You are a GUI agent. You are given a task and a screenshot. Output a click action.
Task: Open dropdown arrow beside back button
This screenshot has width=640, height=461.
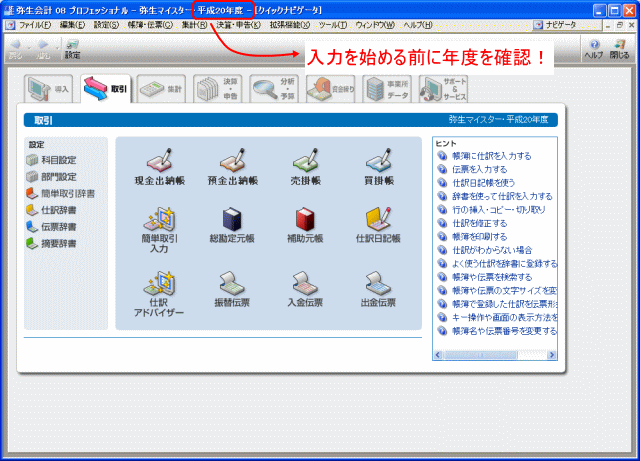(29, 49)
